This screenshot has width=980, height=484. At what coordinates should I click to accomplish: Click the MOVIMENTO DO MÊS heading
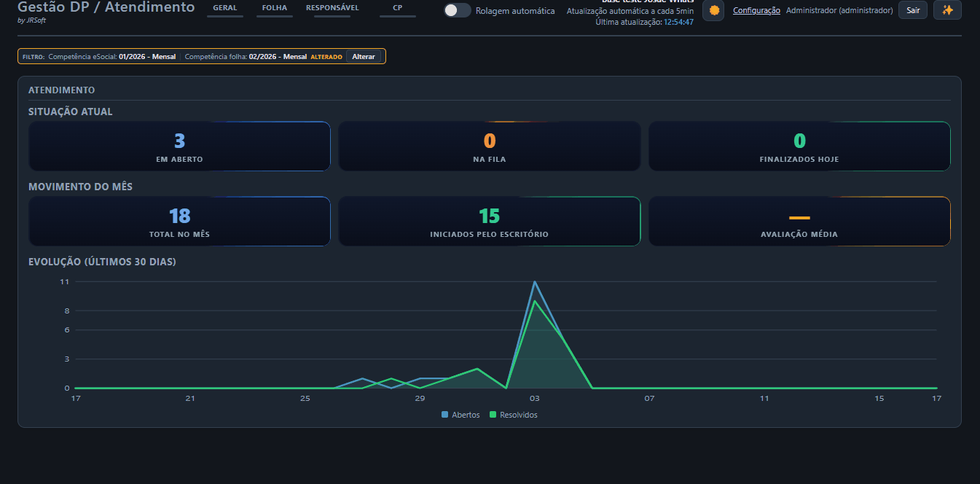[80, 187]
